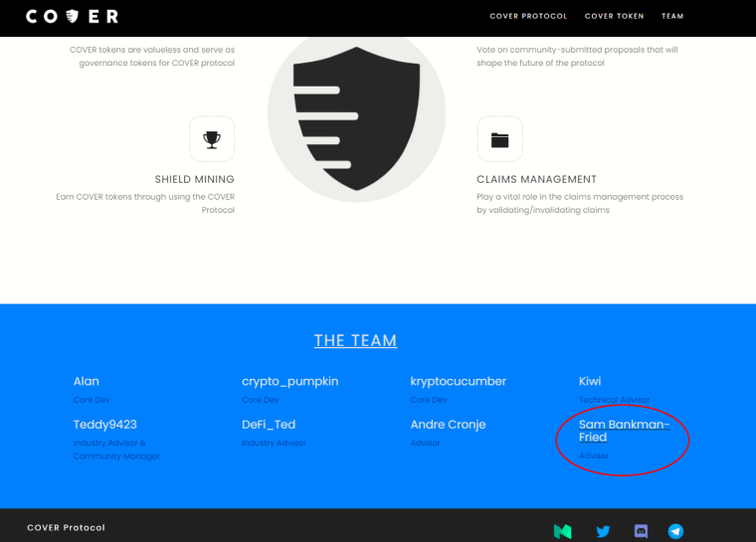
Task: Open the Medium social icon
Action: pos(563,531)
